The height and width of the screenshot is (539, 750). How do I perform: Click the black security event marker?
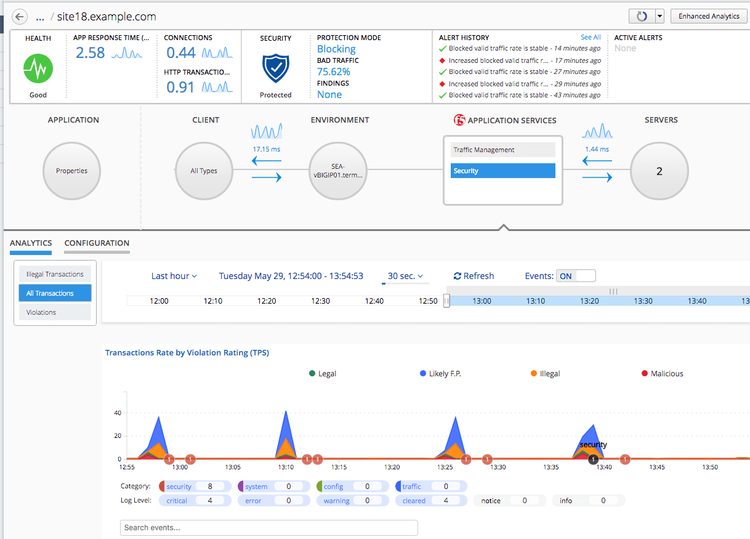[x=593, y=460]
